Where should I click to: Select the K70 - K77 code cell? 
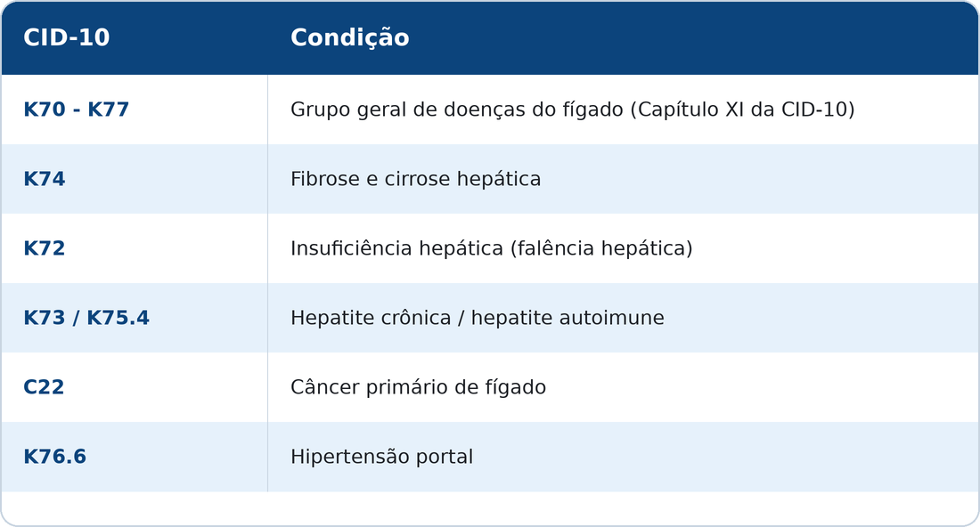(x=135, y=109)
